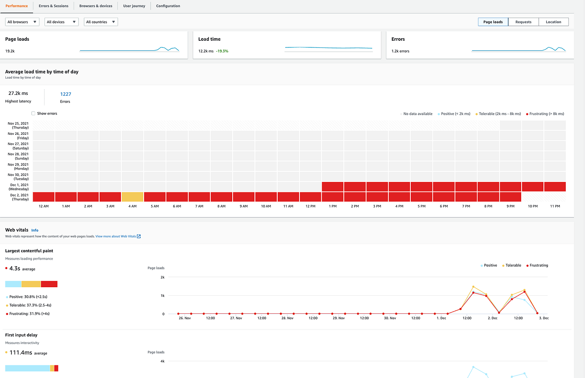This screenshot has width=588, height=378.
Task: Open the User journey tab
Action: pyautogui.click(x=134, y=6)
